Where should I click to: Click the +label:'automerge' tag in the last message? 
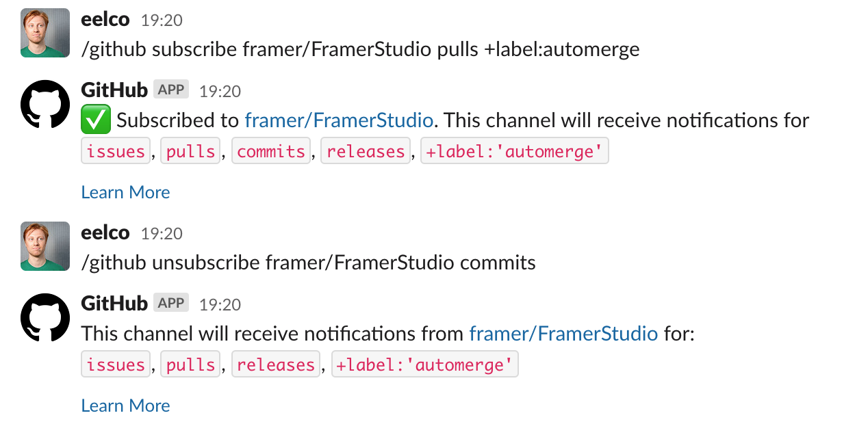[x=425, y=365]
